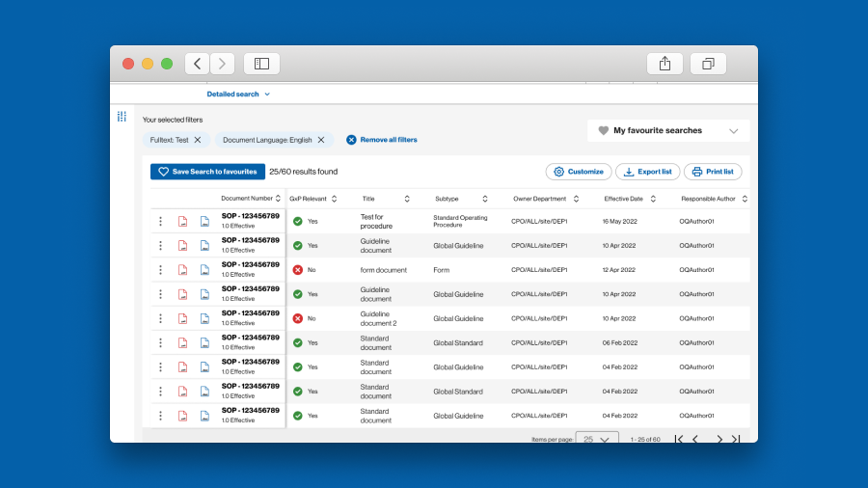This screenshot has height=488, width=868.
Task: Open blue document icon for form document row
Action: click(x=204, y=270)
